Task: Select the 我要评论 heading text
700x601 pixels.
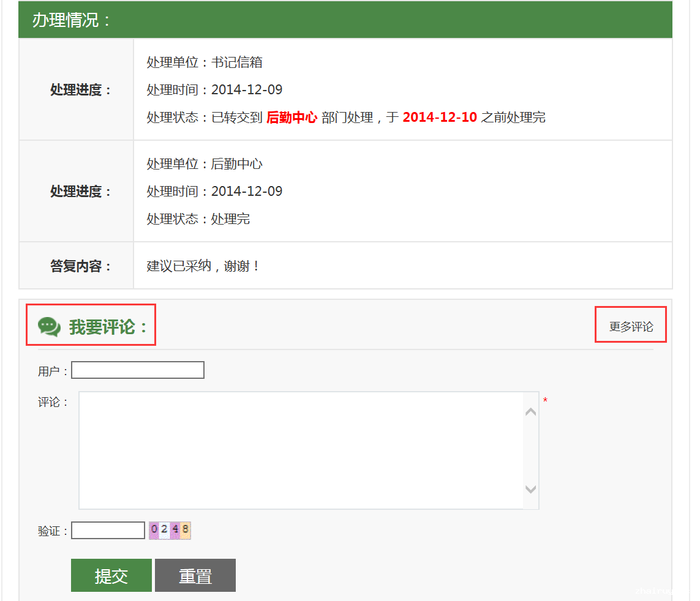Action: pos(108,327)
